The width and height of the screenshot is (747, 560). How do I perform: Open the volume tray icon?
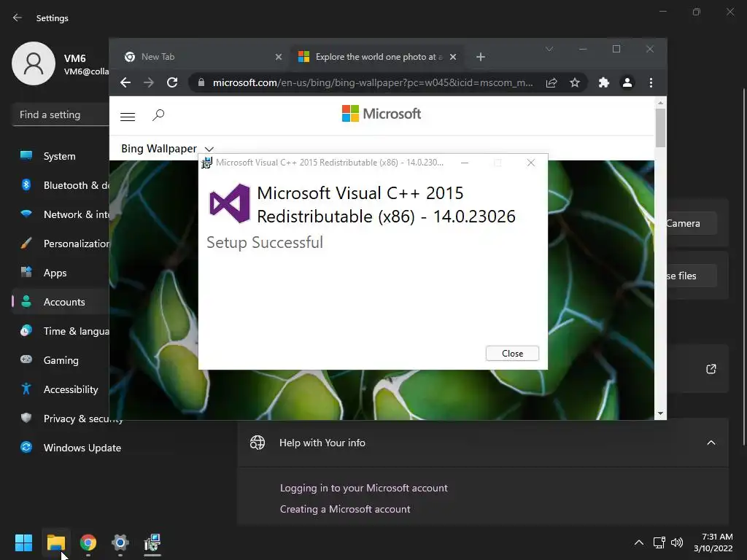[676, 542]
